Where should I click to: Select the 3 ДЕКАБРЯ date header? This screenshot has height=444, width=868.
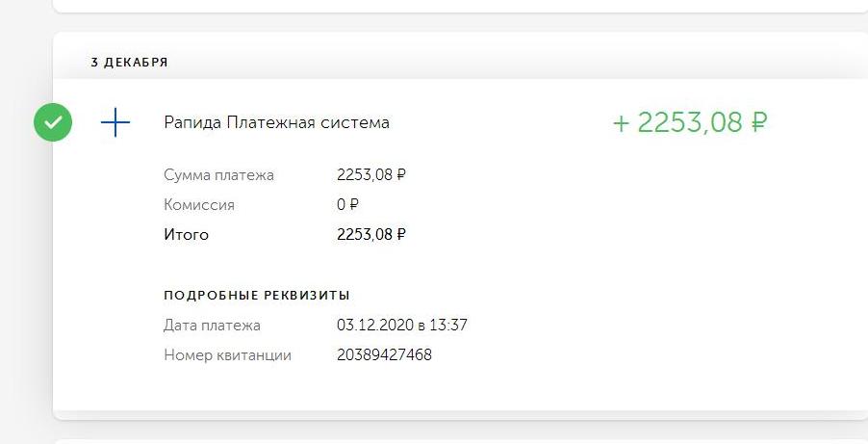129,62
